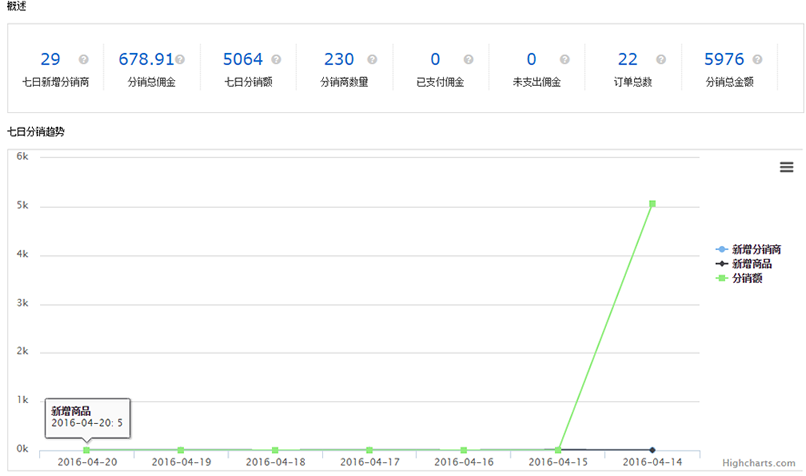Screen dimensions: 806x476
Task: Open the chart hamburger export menu
Action: 786,167
